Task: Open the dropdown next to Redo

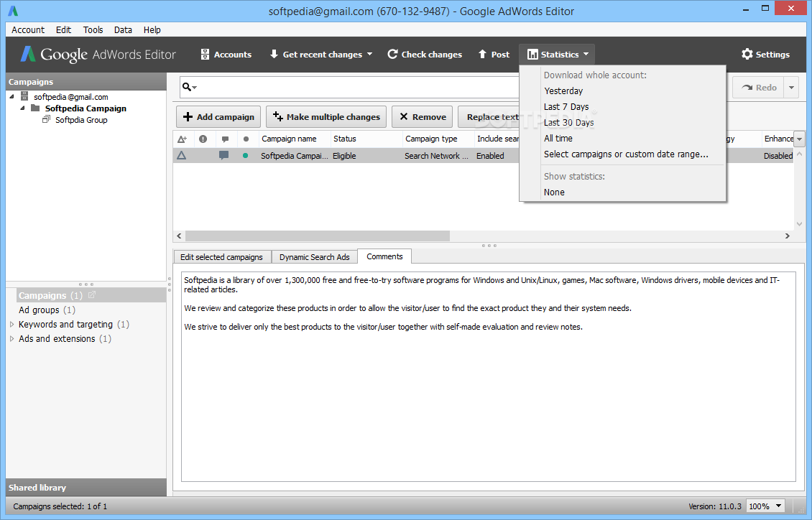Action: coord(791,88)
